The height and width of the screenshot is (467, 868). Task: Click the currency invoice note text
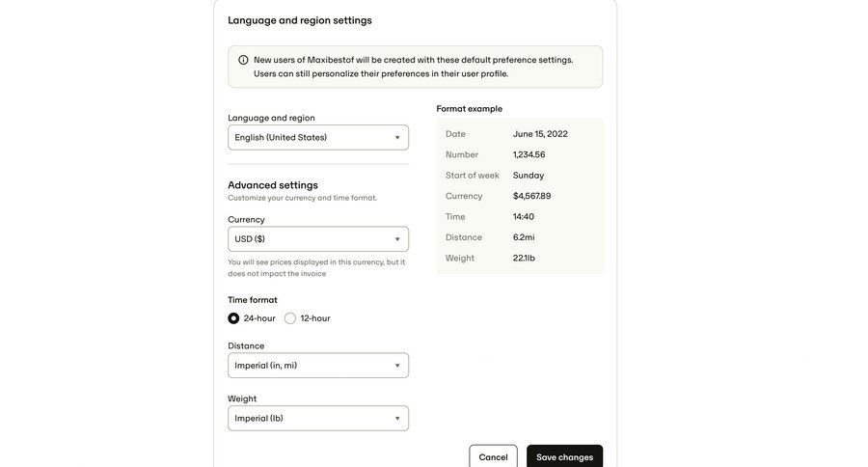316,267
